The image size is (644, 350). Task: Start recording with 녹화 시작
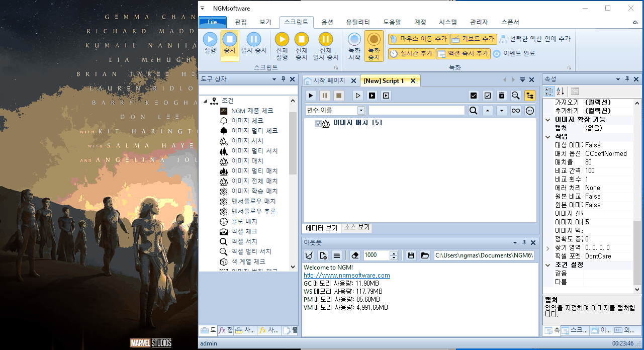[354, 46]
